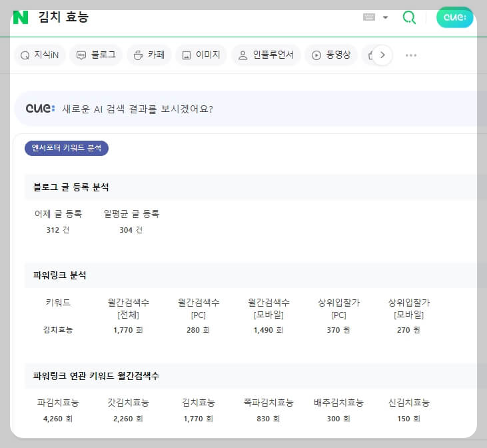This screenshot has width=487, height=448.
Task: Click the 블로그 글 등록 분석 header
Action: (x=71, y=187)
